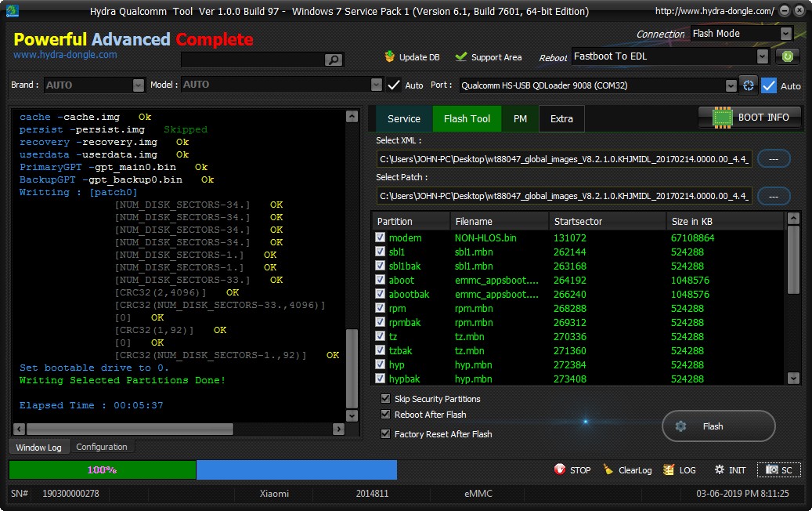Open the PM tab
The image size is (812, 511).
pos(520,118)
